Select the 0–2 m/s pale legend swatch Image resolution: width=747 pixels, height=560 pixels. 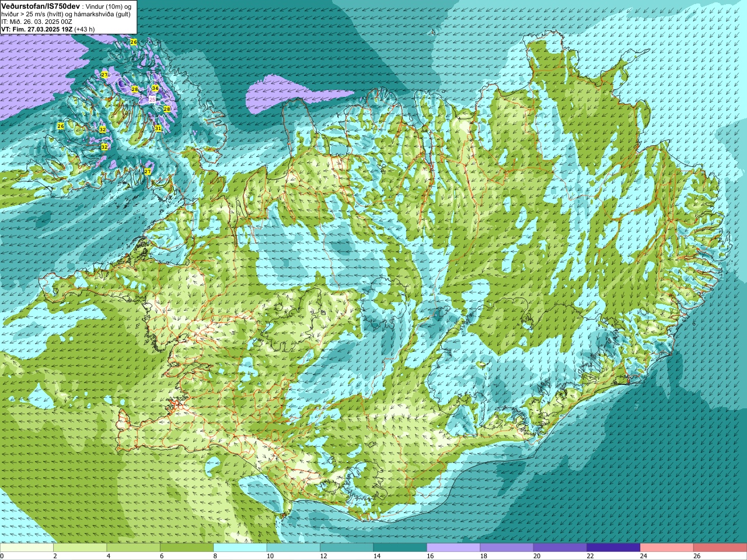(27, 548)
